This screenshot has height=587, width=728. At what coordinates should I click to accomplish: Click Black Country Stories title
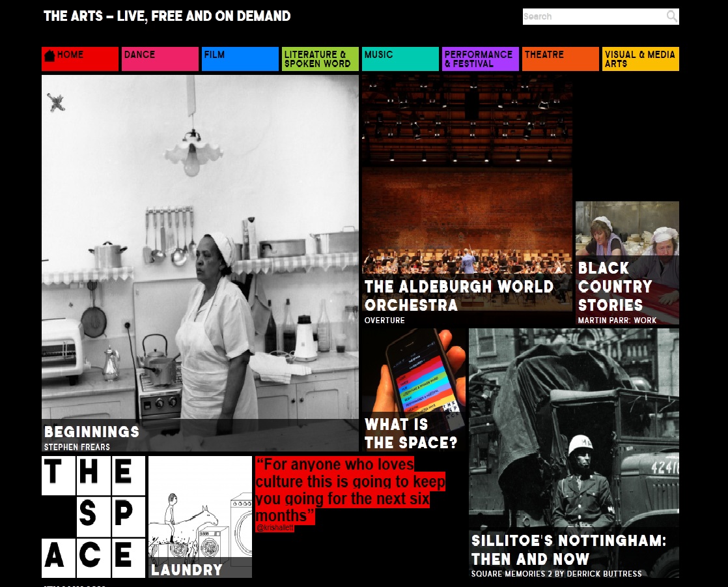pos(615,287)
